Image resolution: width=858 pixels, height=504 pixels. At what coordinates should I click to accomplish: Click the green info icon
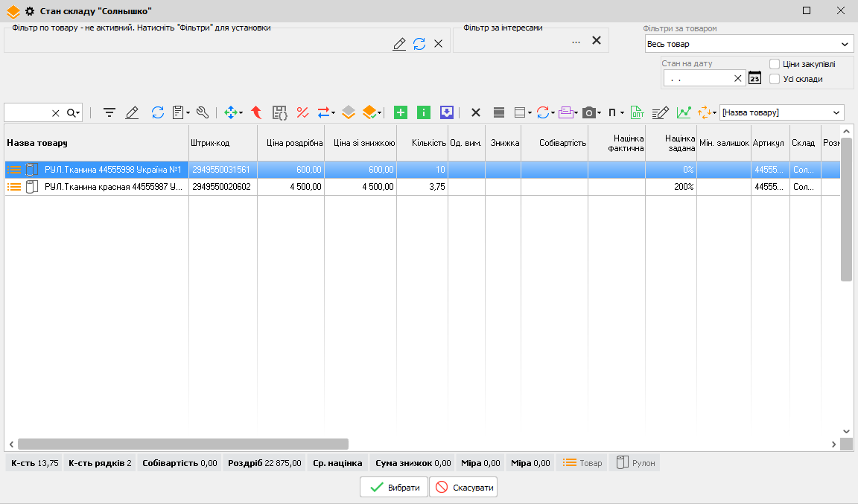pos(424,112)
